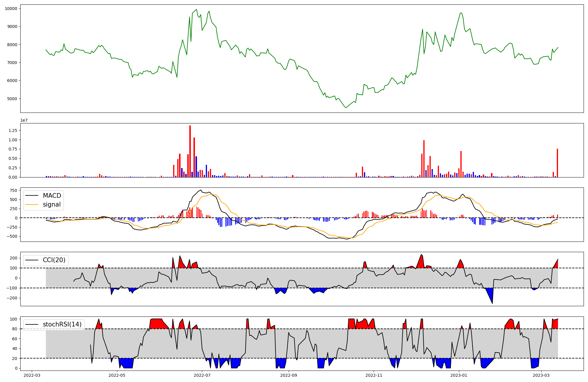Click the 2022-03 date tick label
The image size is (588, 382).
point(32,375)
